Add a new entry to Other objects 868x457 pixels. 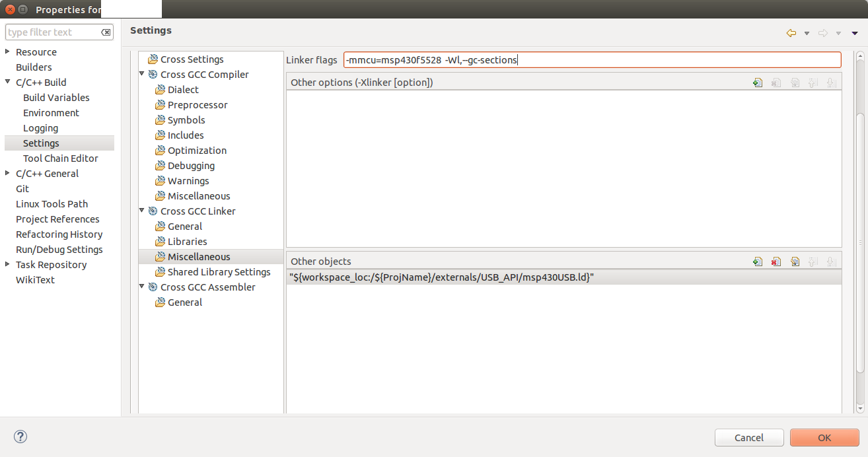click(x=758, y=262)
